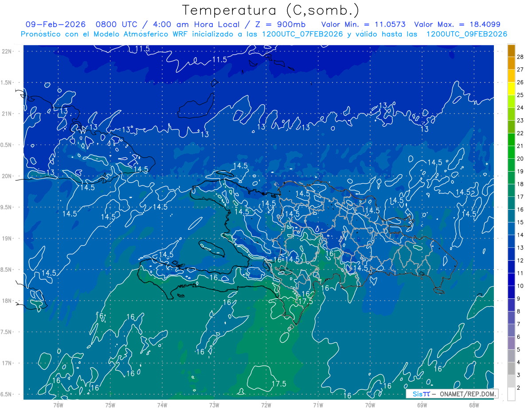Click the '68W' longitude axis label
The image size is (532, 411).
474,405
